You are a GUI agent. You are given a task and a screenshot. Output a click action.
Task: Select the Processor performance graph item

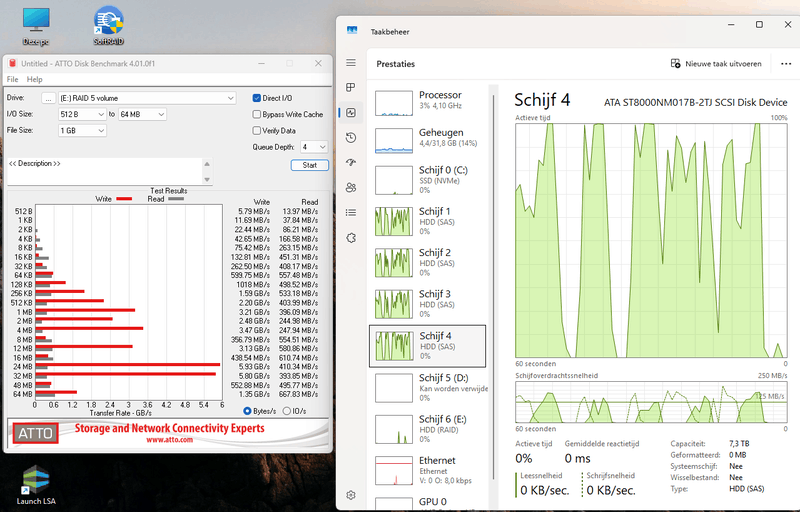428,102
